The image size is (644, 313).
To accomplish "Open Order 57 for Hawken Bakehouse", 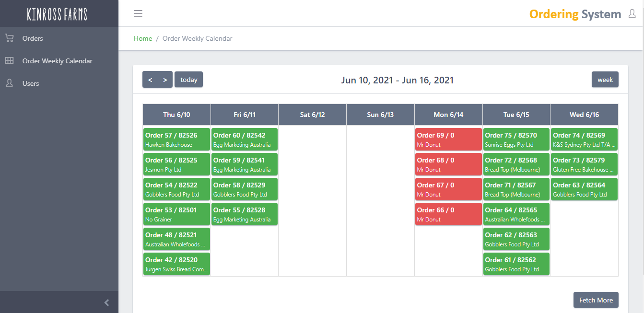I will [176, 139].
